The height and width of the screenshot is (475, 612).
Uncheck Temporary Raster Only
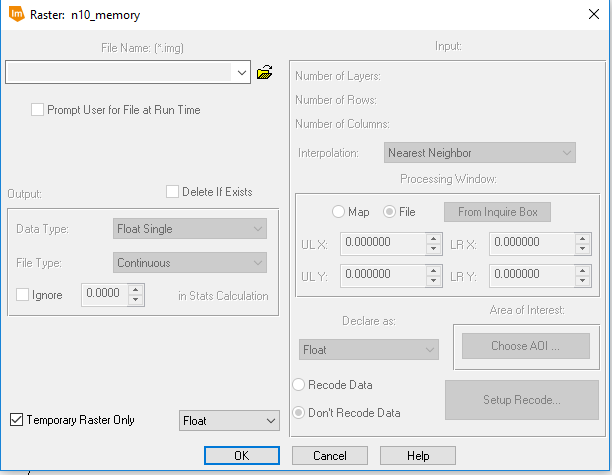coord(16,420)
